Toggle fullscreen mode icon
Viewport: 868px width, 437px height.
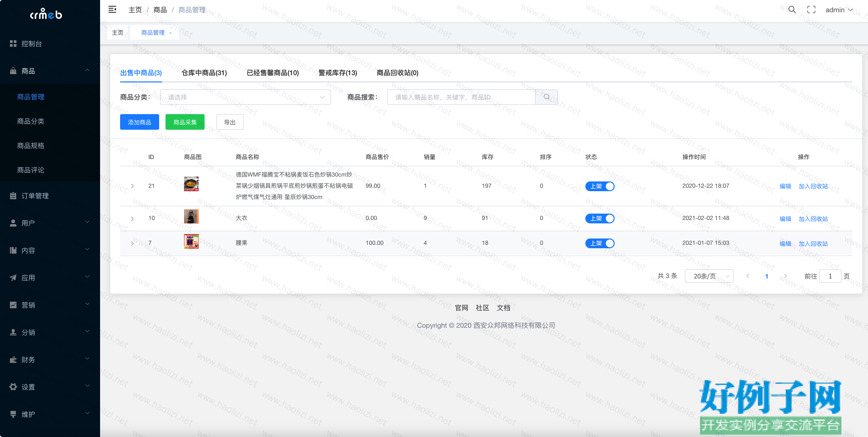(x=811, y=10)
